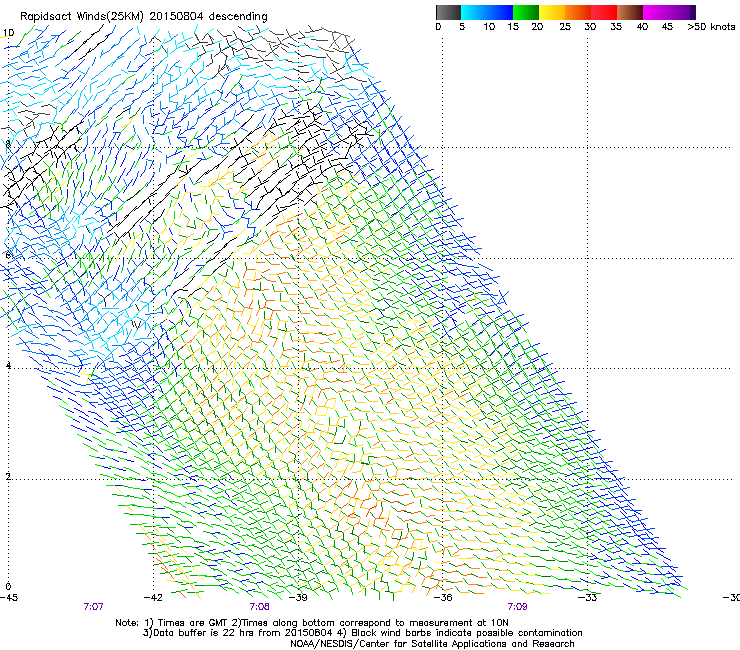Click the '40' color scale label
The image size is (740, 650).
coord(642,27)
